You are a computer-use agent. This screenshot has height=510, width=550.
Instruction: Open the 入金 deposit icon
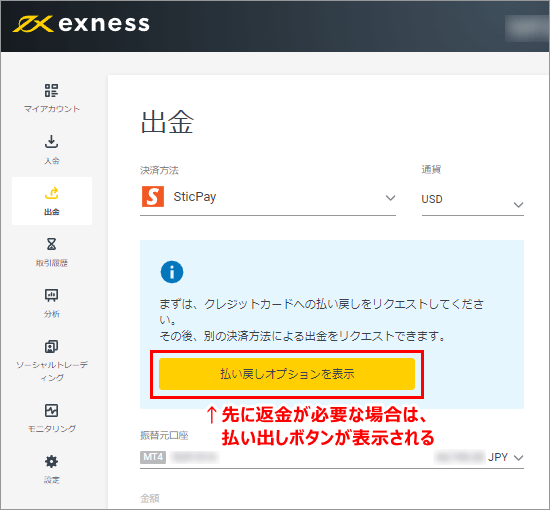pos(52,142)
